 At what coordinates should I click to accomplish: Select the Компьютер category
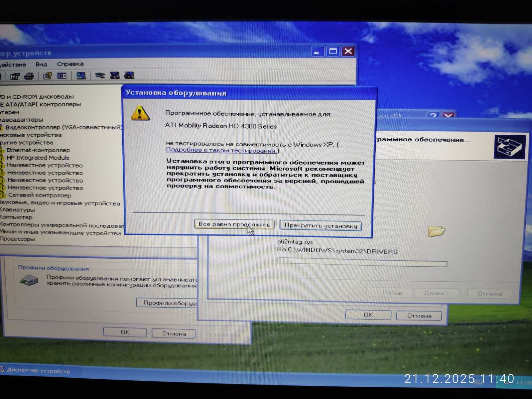(x=16, y=217)
